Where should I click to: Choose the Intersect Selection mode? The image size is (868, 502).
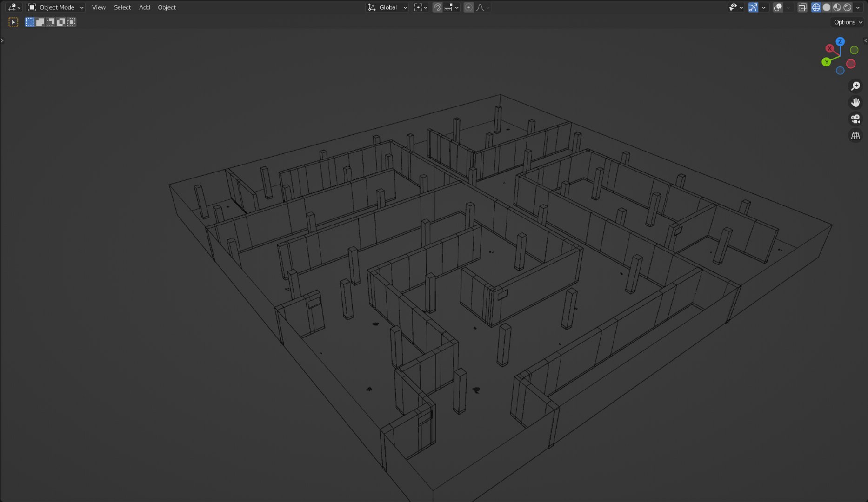pos(71,22)
